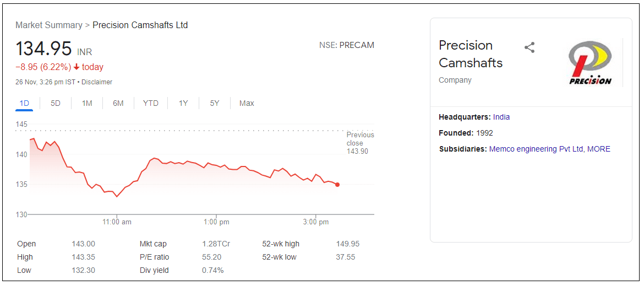Viewport: 644px width, 285px height.
Task: Click the Precision Camshafts company title
Action: tap(471, 54)
